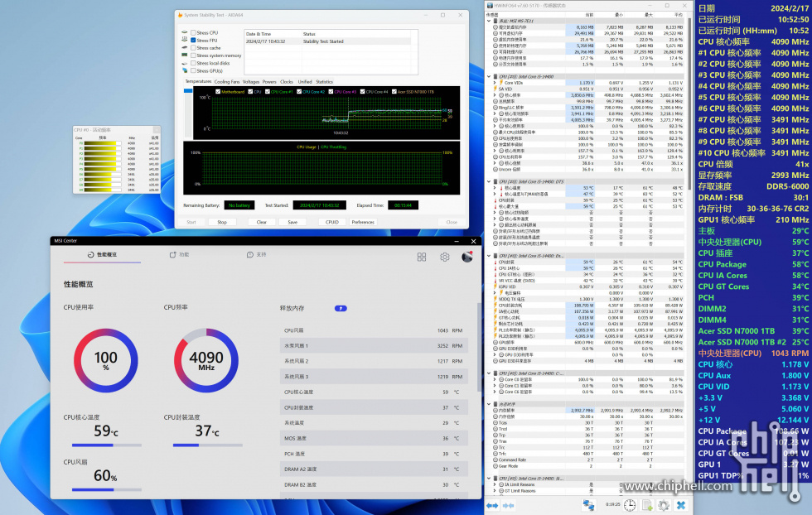Collapse the 内存时序 sensor group
The width and height of the screenshot is (812, 515).
(x=489, y=404)
